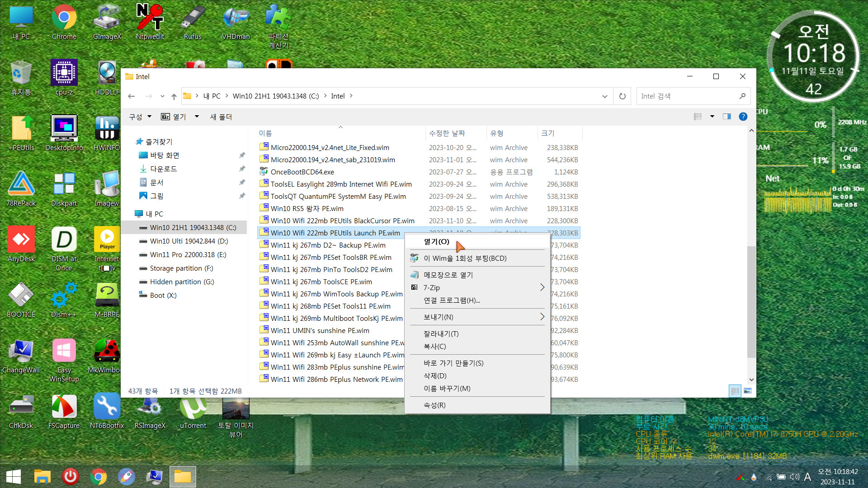Open BOOTICE desktop icon
868x488 pixels.
(x=21, y=300)
